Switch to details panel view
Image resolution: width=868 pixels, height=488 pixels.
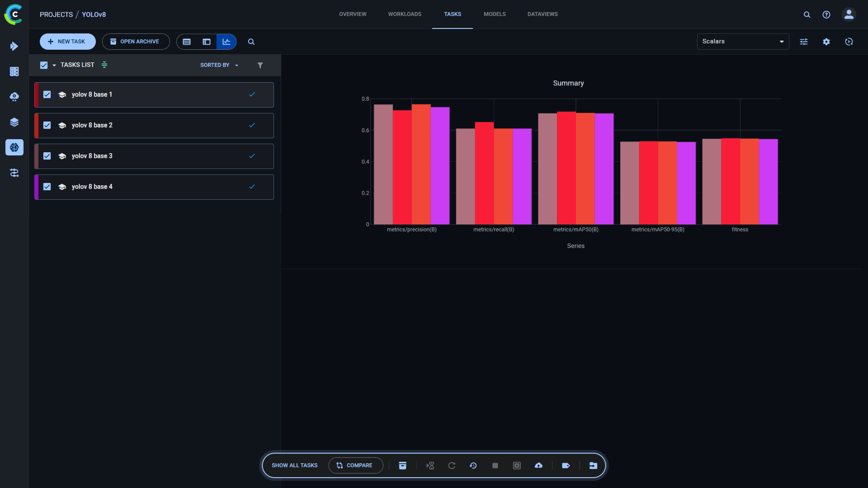207,42
